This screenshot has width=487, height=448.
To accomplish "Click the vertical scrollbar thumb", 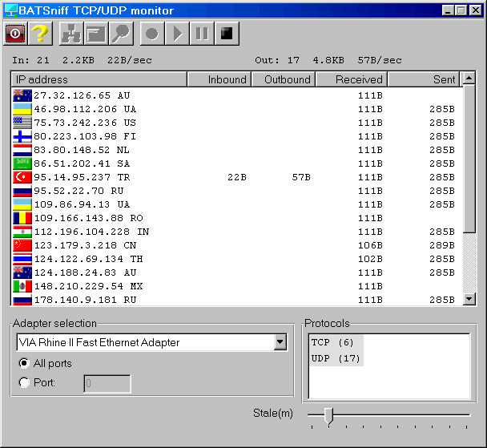I will [x=469, y=159].
